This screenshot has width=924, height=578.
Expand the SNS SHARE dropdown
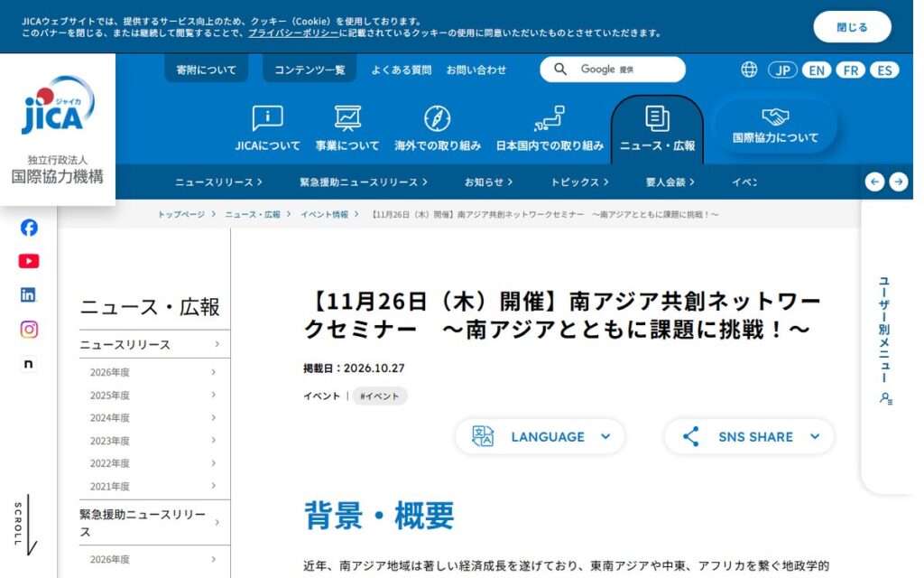[749, 436]
